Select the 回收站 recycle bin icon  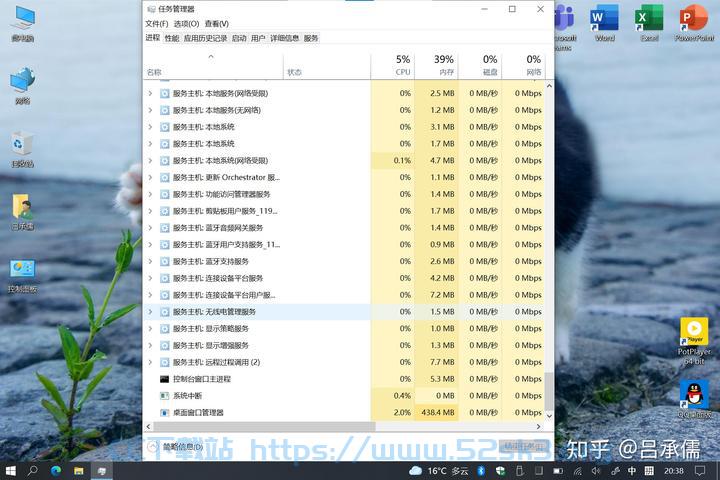click(x=22, y=150)
